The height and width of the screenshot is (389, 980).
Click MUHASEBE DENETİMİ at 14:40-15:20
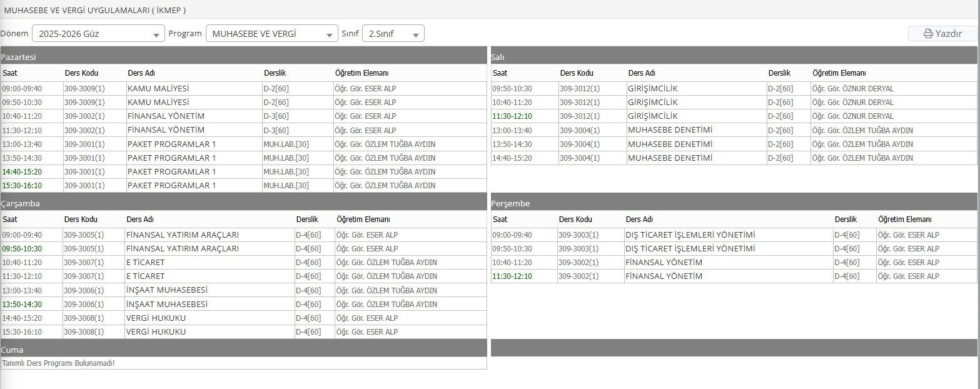(x=670, y=158)
